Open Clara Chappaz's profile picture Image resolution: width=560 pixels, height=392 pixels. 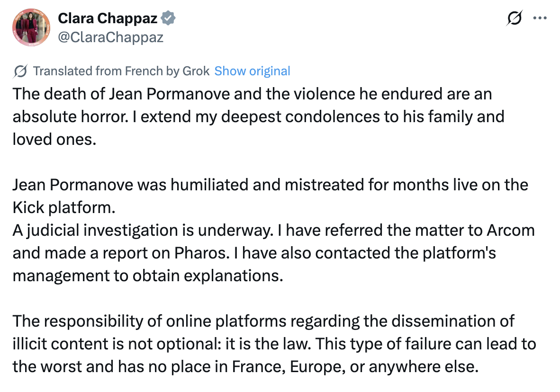31,27
